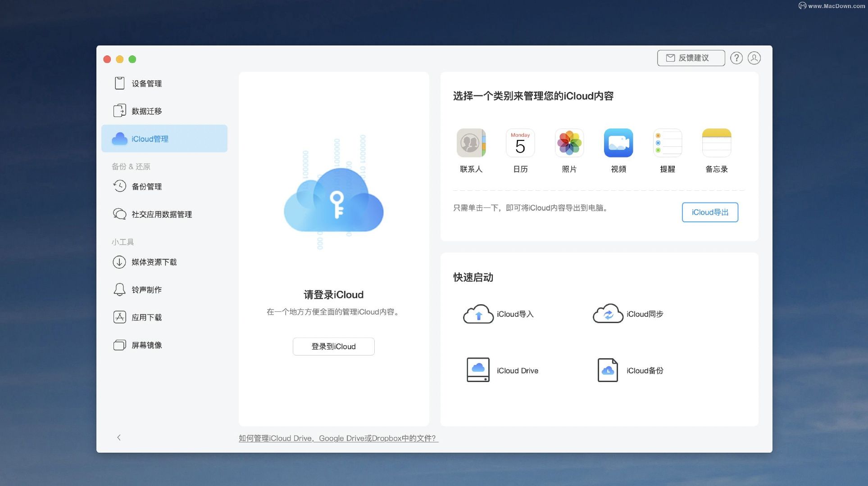Click the transfer icon beside 数据迁移
868x486 pixels.
click(x=119, y=111)
